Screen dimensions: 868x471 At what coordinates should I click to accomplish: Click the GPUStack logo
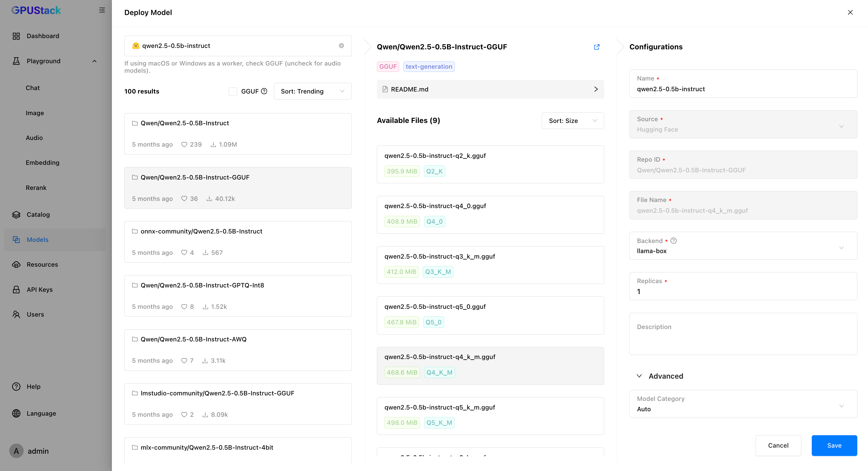pyautogui.click(x=36, y=10)
